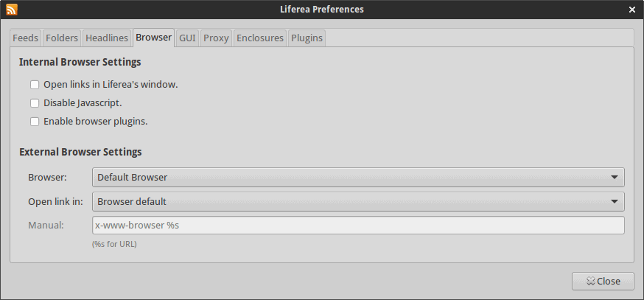Screen dimensions: 644x300
Task: Click the arrow of the Browser combo box
Action: (x=615, y=178)
